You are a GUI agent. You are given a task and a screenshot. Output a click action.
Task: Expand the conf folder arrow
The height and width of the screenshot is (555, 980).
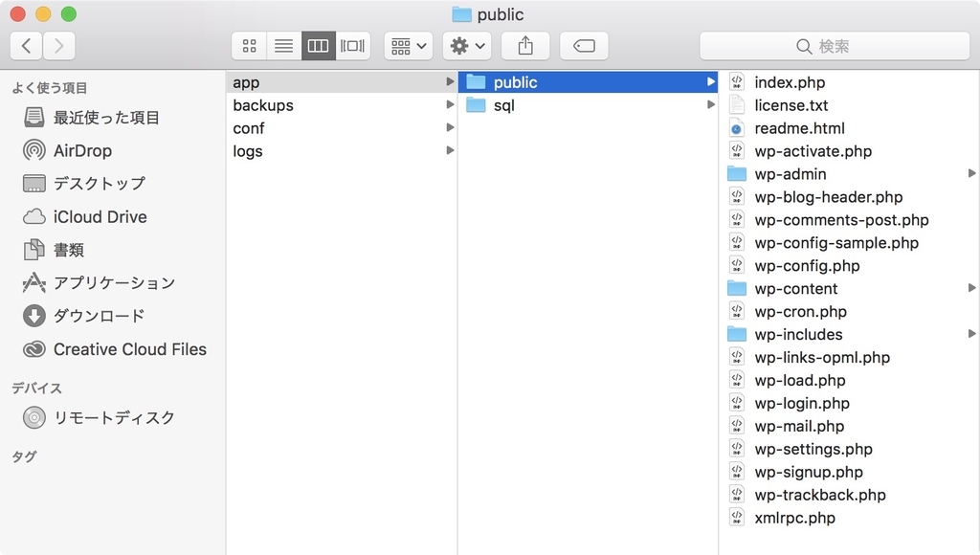click(450, 127)
